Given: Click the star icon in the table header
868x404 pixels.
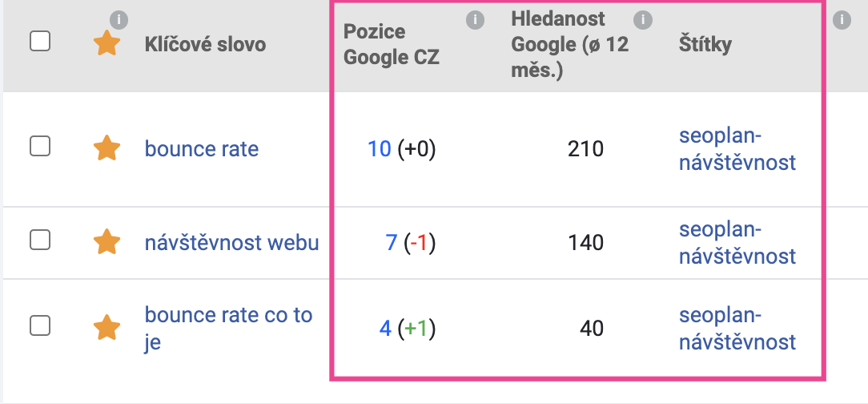Looking at the screenshot, I should tap(106, 43).
